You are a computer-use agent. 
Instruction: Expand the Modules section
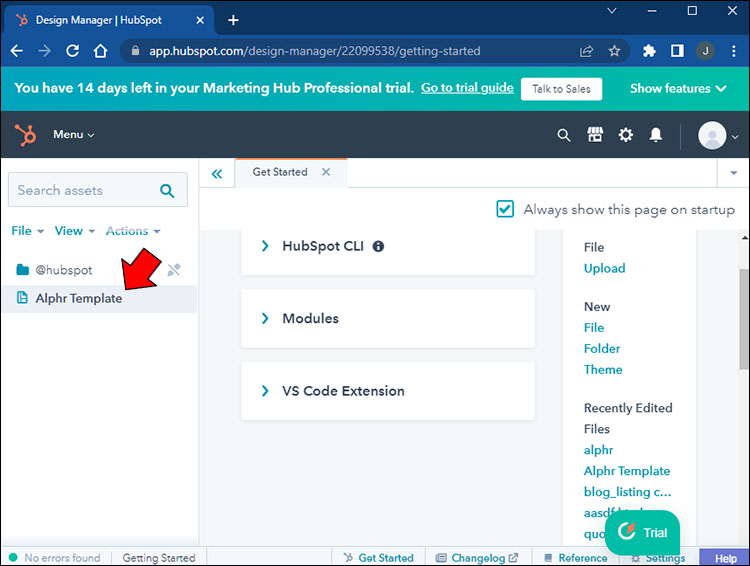[x=265, y=318]
